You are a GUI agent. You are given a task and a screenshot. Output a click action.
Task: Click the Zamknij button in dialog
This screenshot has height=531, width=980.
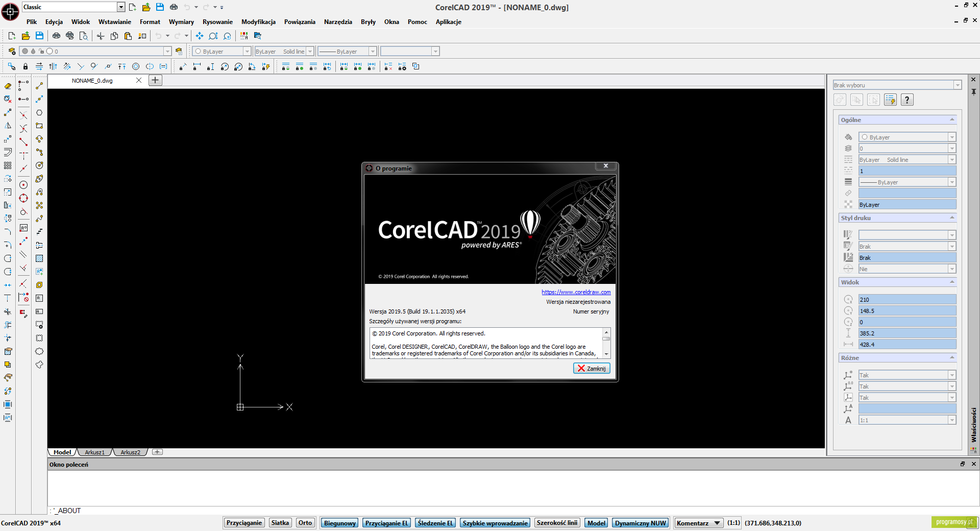(592, 368)
